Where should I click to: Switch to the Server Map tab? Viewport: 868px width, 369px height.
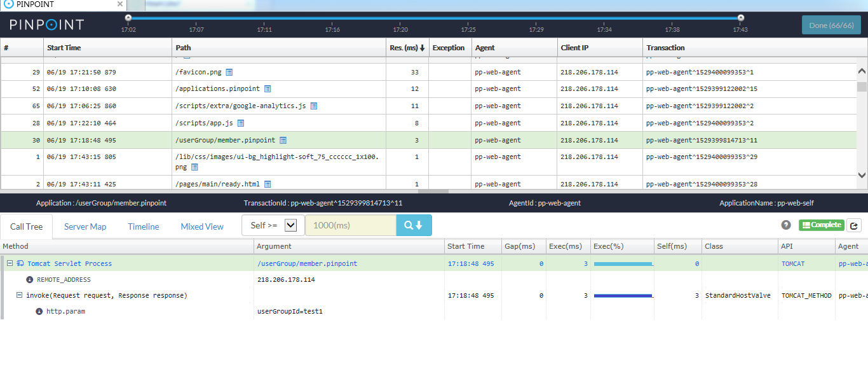(85, 226)
